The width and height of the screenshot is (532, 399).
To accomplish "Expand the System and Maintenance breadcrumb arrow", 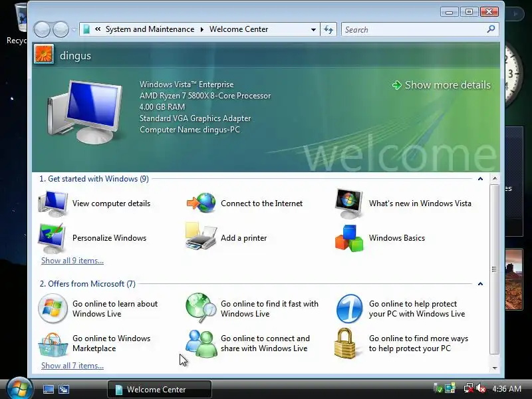I will pos(202,29).
